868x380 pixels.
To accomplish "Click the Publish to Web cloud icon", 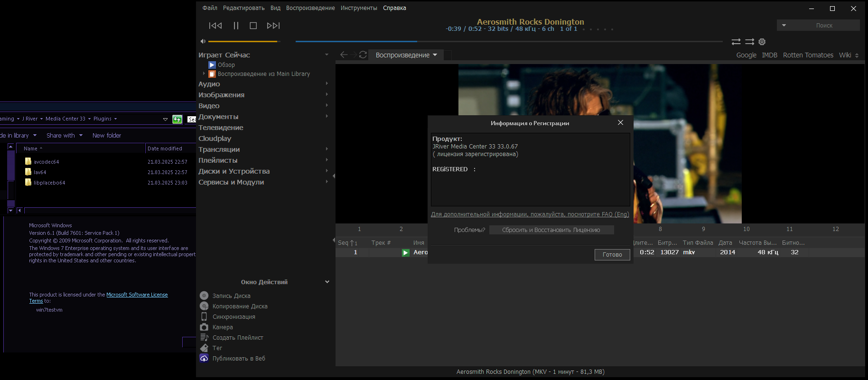I will (204, 358).
